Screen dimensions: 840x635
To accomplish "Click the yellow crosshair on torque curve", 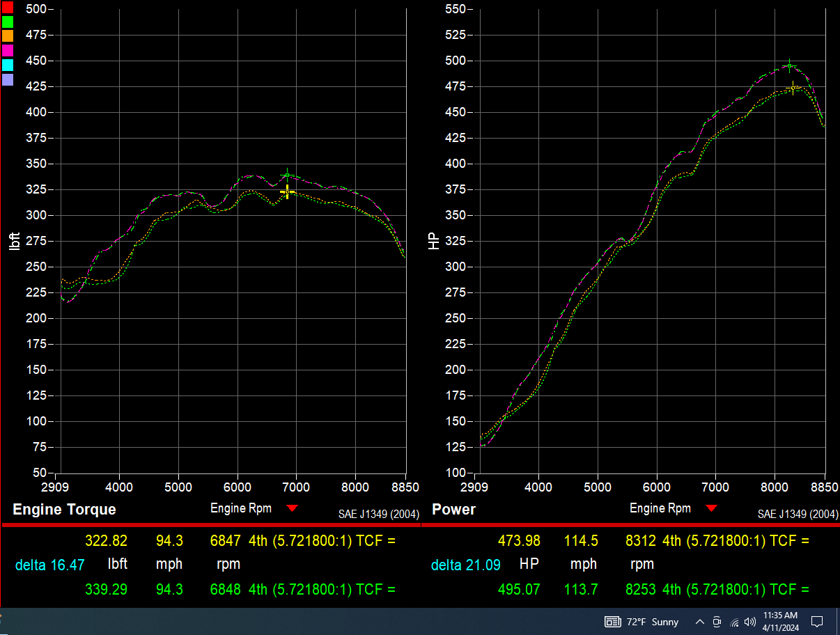I will coord(288,191).
